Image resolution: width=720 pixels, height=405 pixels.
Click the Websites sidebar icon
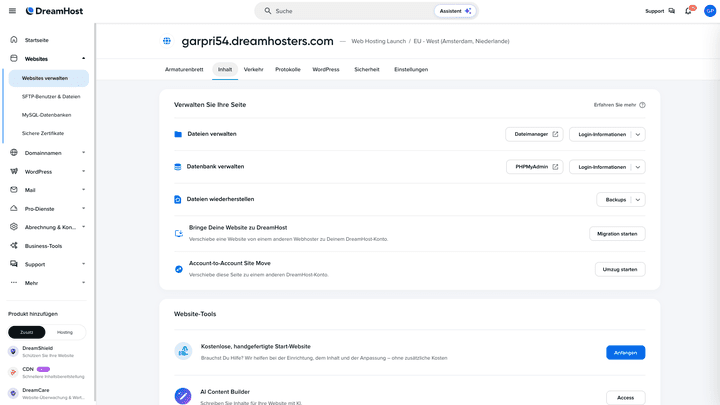click(x=14, y=58)
